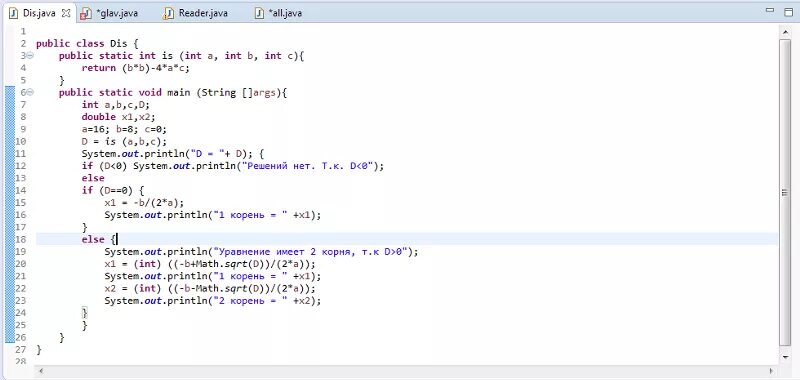Click the string "2 корень = " on line 23

click(x=252, y=300)
